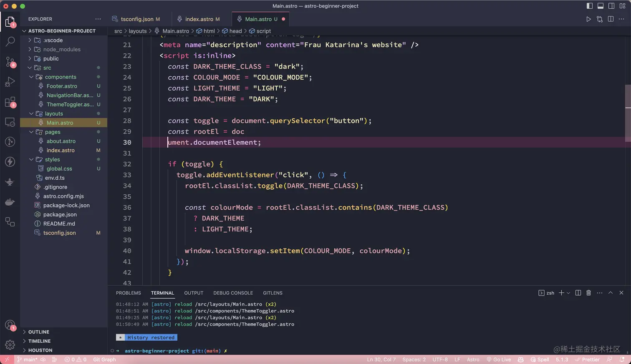Click the feedback icon in the status bar
631x364 pixels.
coord(610,359)
